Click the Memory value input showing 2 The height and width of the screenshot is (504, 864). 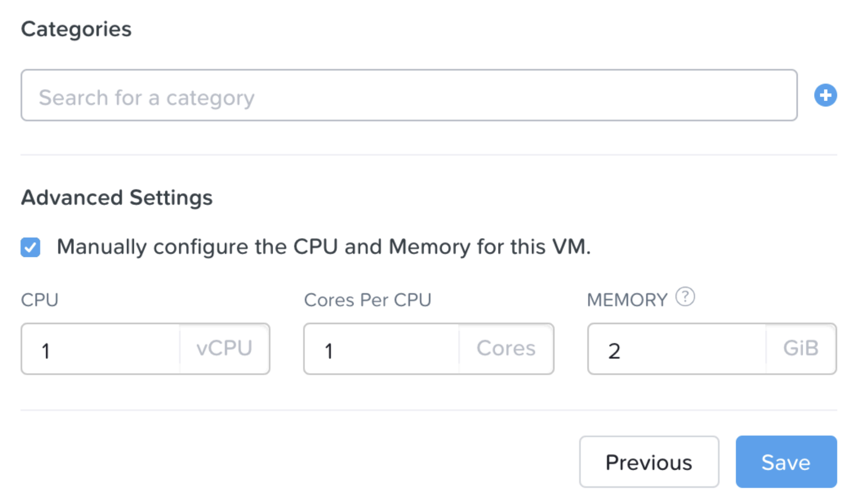677,349
